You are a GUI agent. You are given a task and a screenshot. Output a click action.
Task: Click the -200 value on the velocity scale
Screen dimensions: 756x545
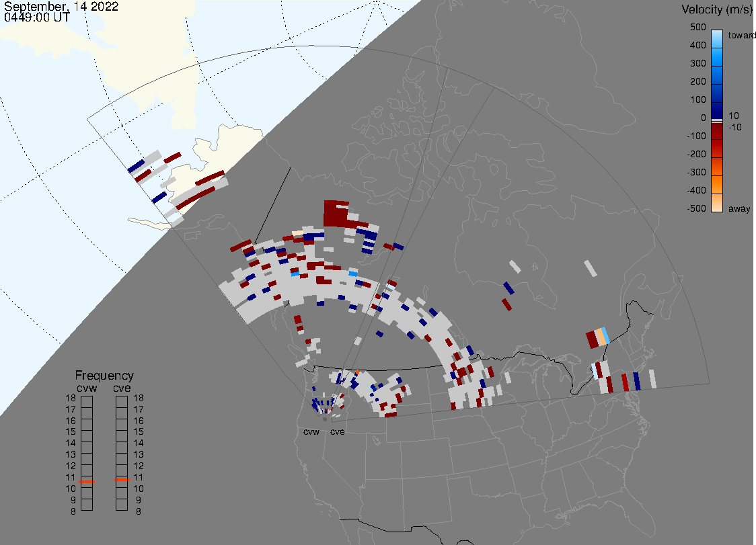click(x=696, y=154)
